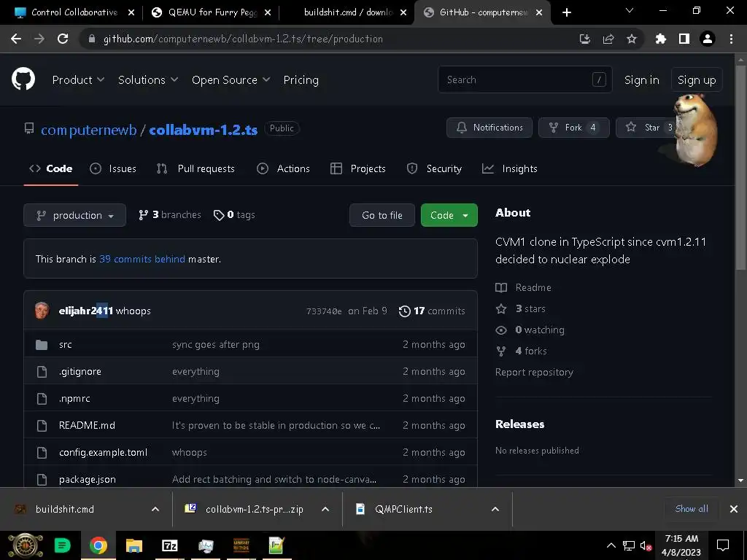This screenshot has width=747, height=560.
Task: Click the GitHub Octocat logo
Action: coord(23,79)
